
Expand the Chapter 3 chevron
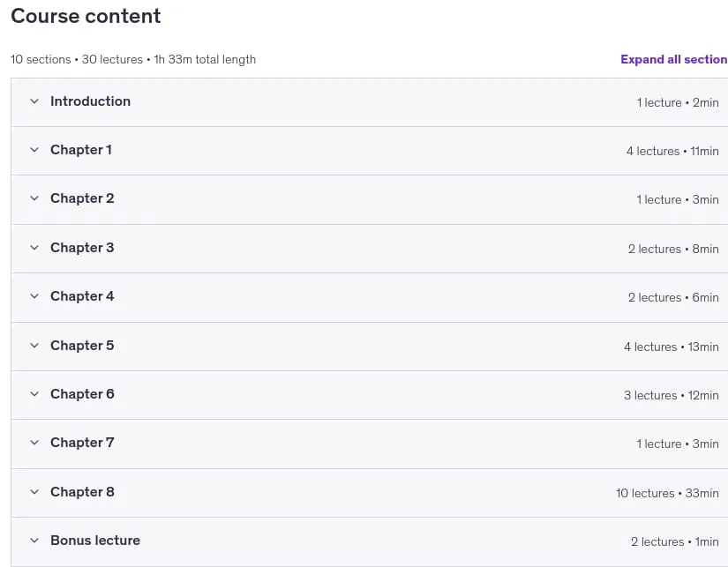click(34, 247)
